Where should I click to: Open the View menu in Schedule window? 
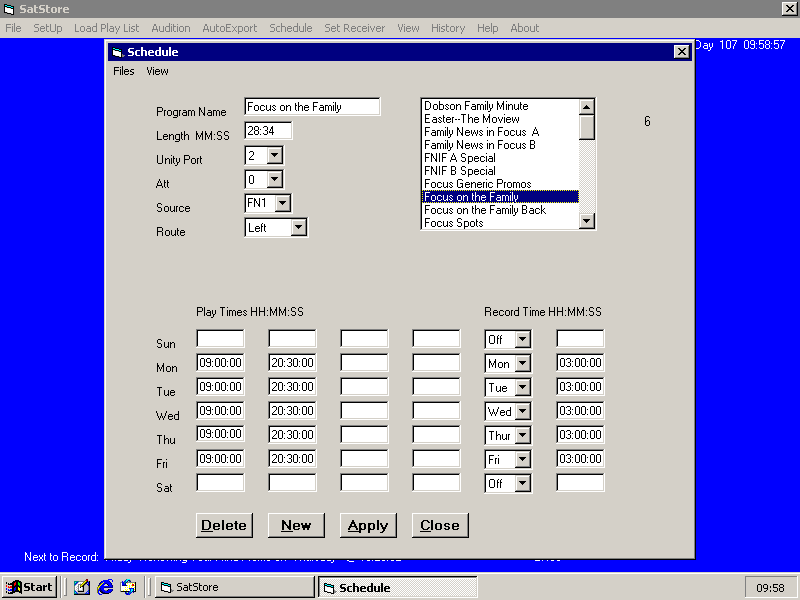coord(157,71)
